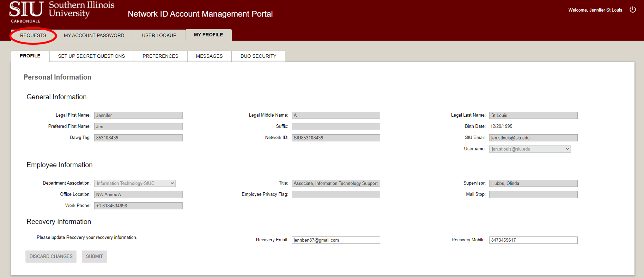Click the Legal Last Name field
This screenshot has height=278, width=644.
pyautogui.click(x=533, y=115)
